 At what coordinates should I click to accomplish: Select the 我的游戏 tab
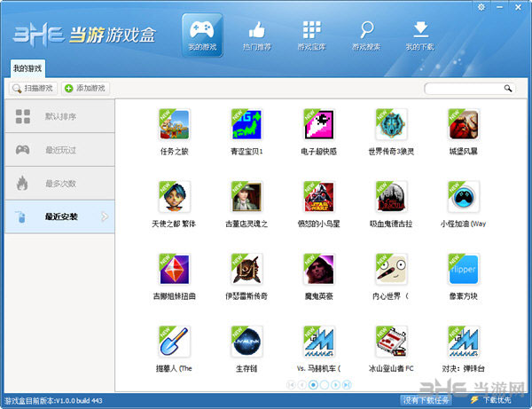(27, 68)
